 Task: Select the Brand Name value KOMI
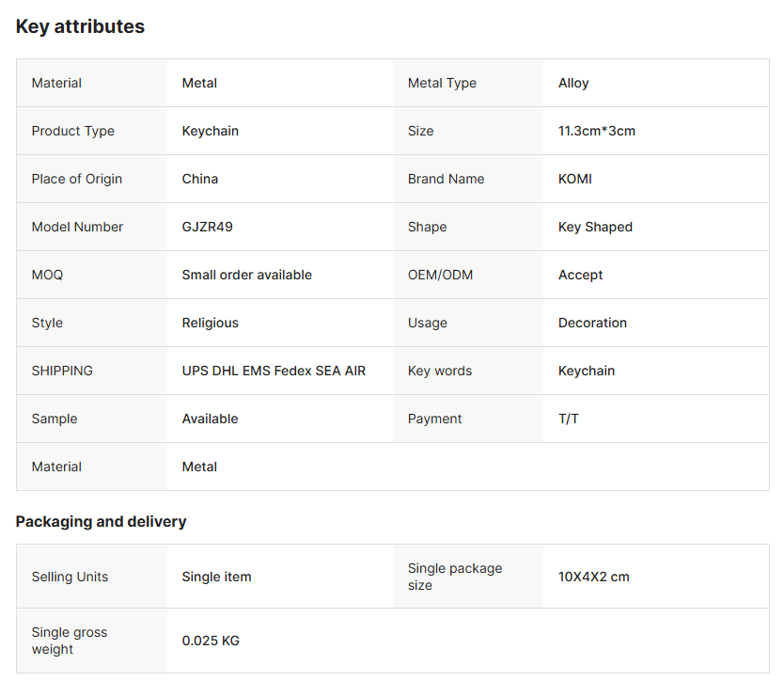(575, 179)
